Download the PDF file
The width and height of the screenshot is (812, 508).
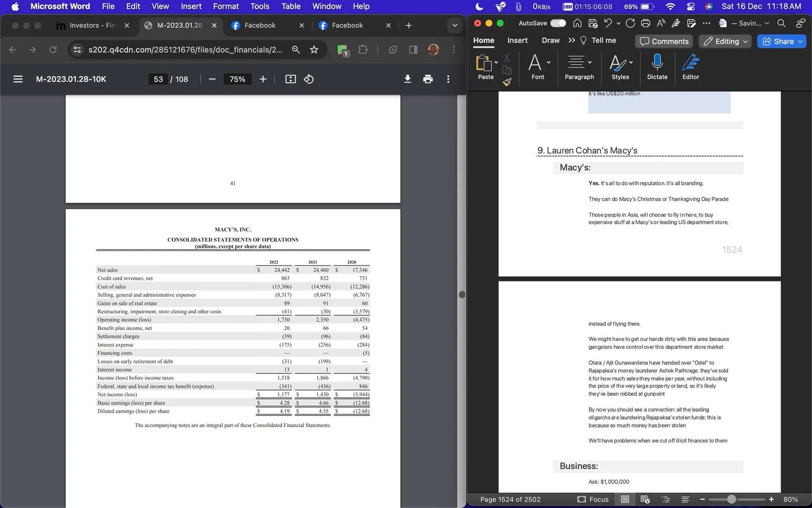(x=408, y=79)
